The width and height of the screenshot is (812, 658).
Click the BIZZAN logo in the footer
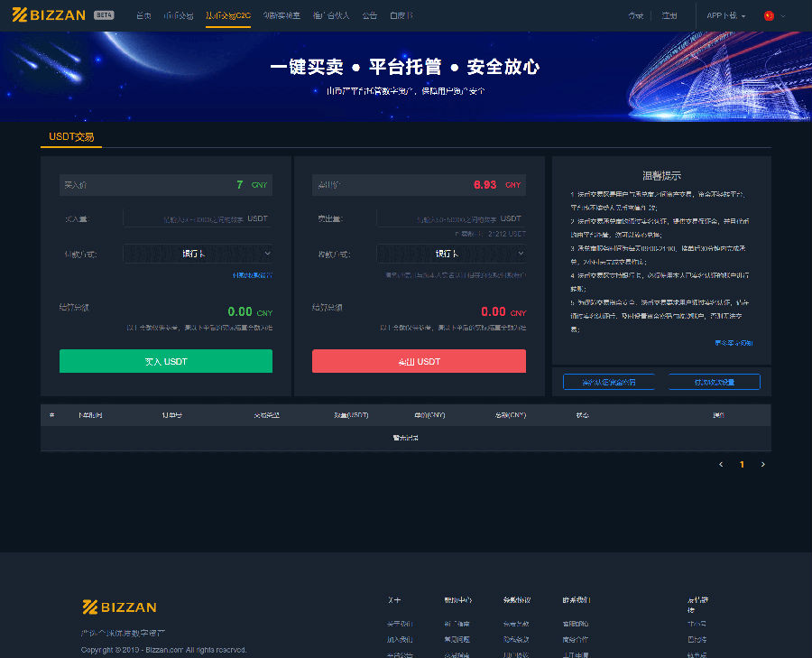pos(119,607)
